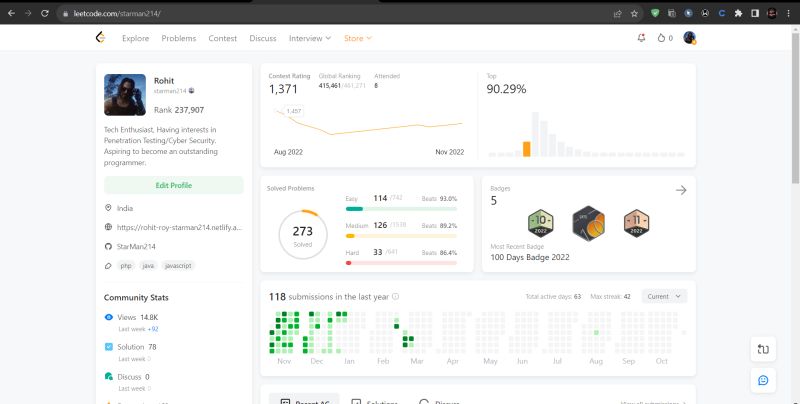Click the 100 Days Badge 2022 label

[x=530, y=257]
